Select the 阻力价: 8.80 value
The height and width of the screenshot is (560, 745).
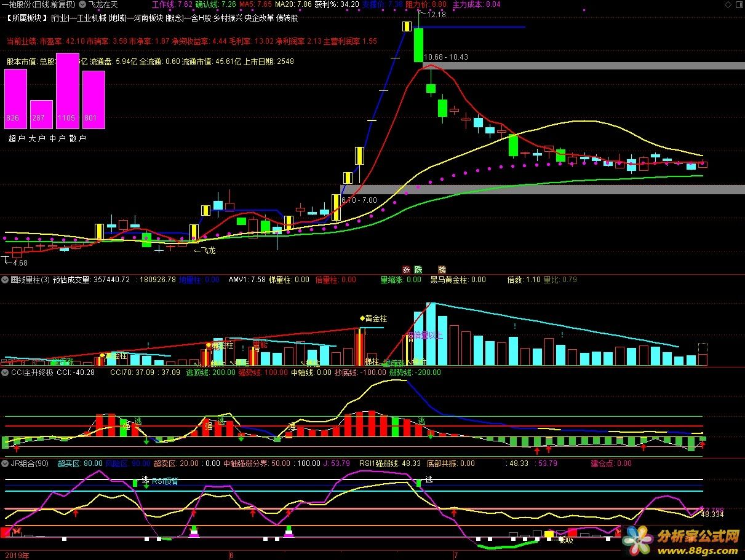[x=426, y=4]
